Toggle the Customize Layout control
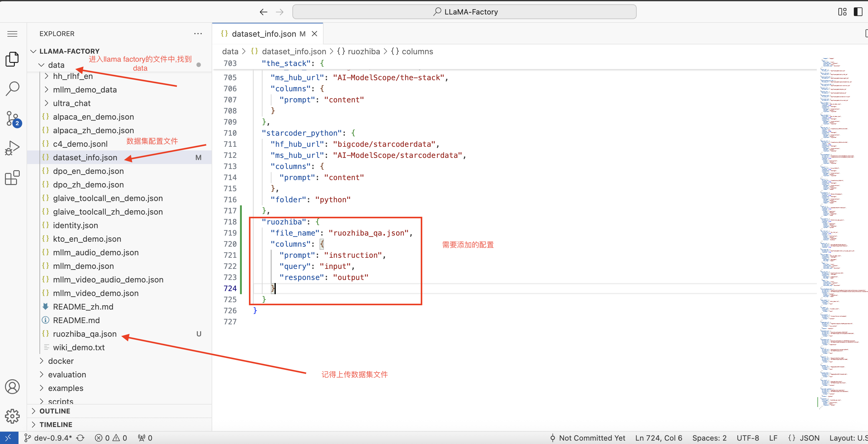This screenshot has height=444, width=868. coord(842,12)
